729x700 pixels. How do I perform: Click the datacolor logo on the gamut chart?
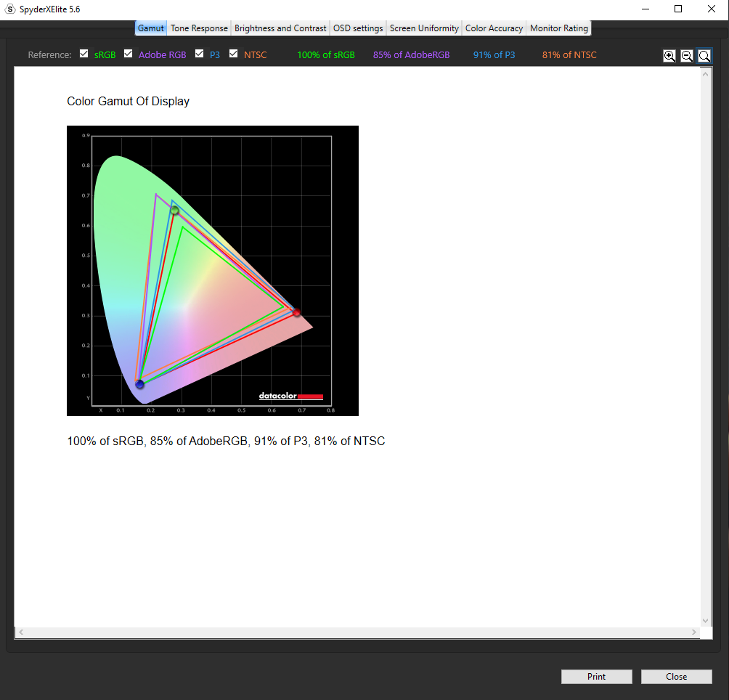click(290, 396)
